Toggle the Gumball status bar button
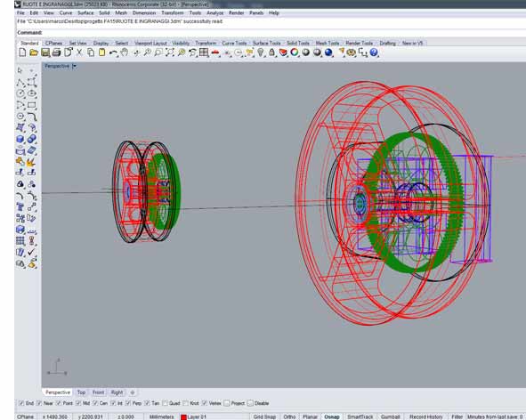This screenshot has height=420, width=526. pyautogui.click(x=391, y=416)
